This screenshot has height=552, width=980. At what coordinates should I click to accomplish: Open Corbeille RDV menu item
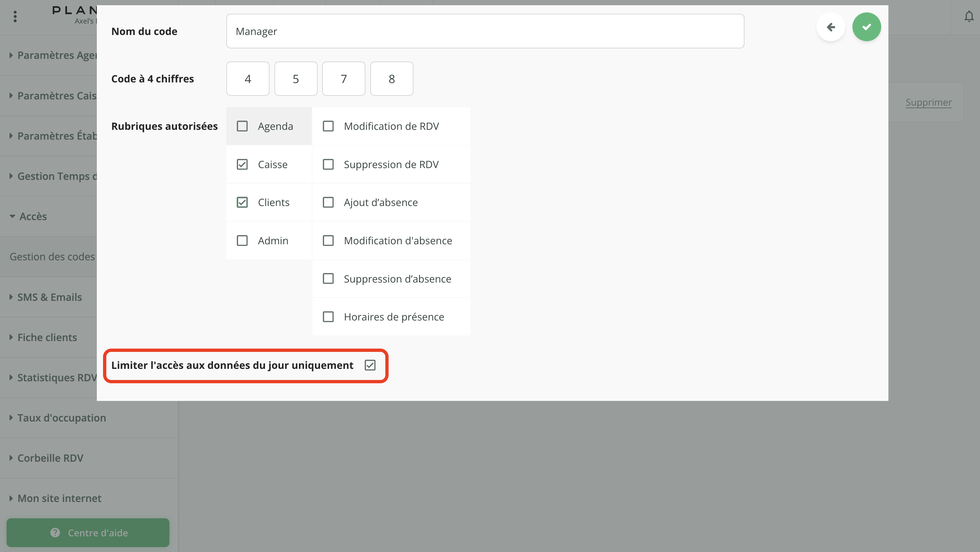(50, 458)
